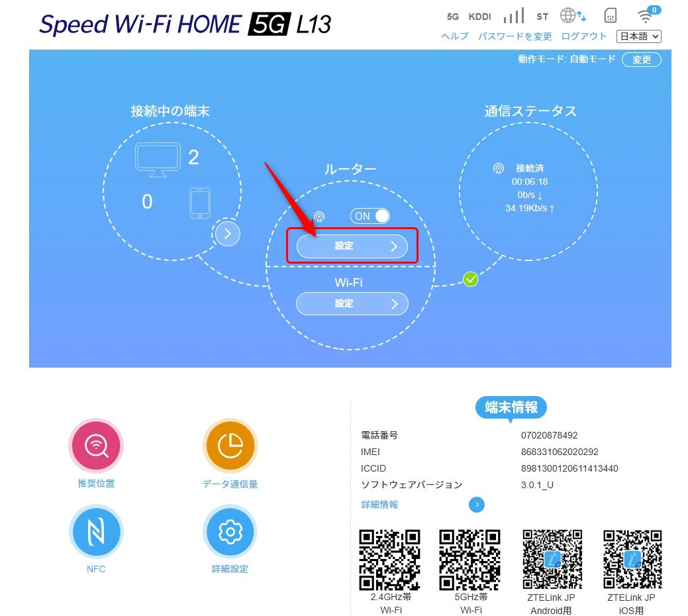Screen dimensions: 688x616
Task: Click the signal strength bars icon
Action: (x=514, y=16)
